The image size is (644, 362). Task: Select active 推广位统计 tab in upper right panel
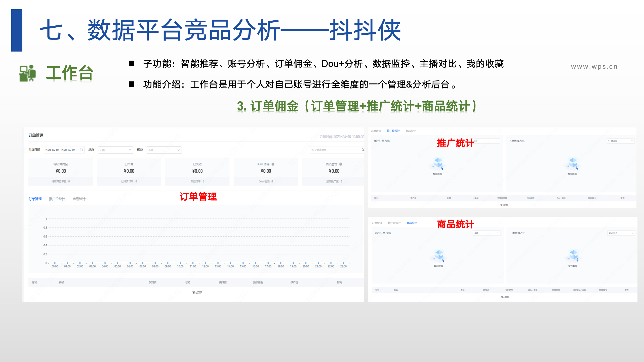(x=393, y=131)
